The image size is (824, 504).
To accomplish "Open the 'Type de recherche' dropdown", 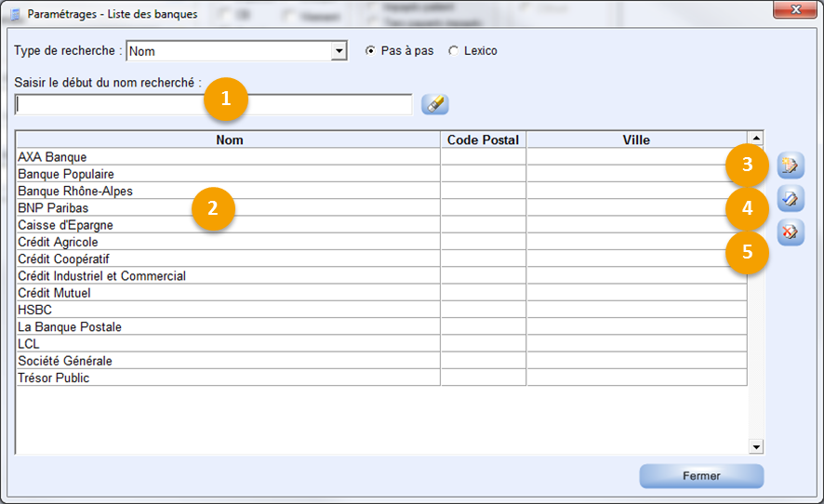I will click(x=339, y=51).
